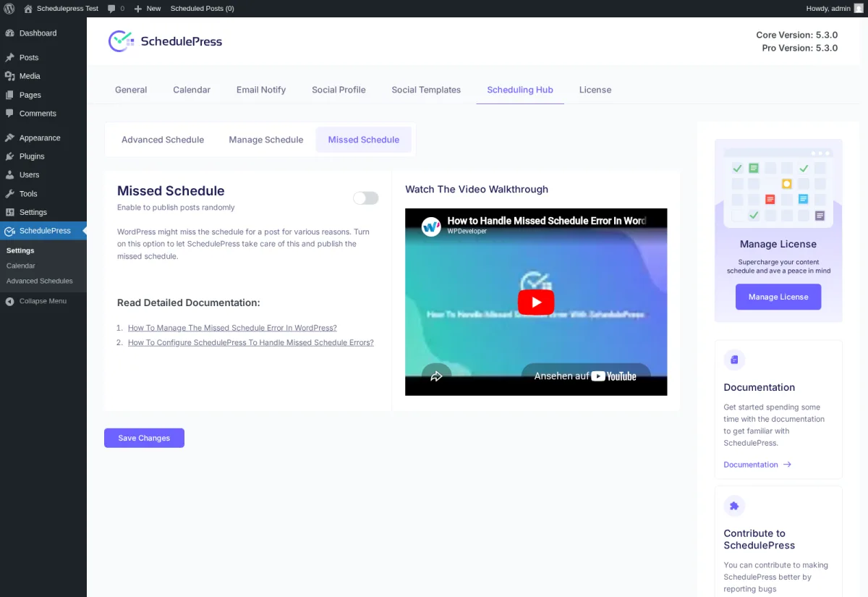
Task: Open the video title link
Action: [546, 221]
